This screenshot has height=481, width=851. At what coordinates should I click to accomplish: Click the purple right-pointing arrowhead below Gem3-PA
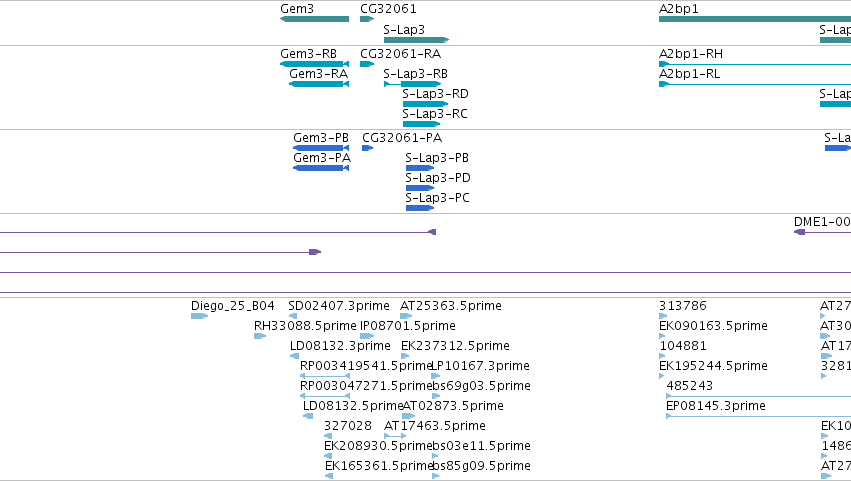pyautogui.click(x=315, y=252)
